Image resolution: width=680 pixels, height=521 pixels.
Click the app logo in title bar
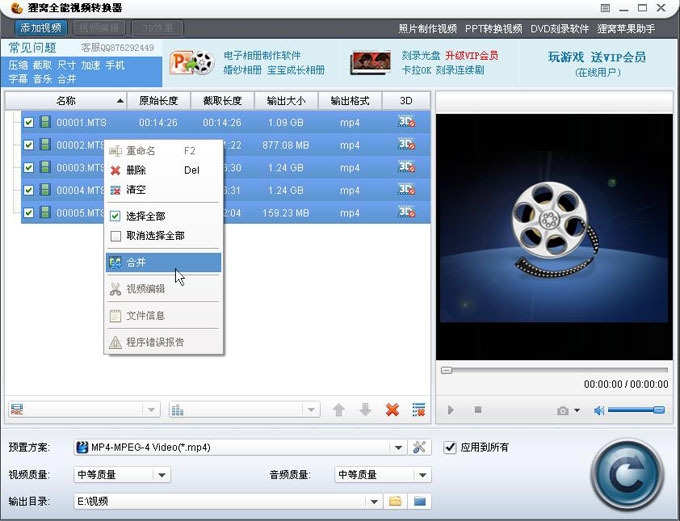pyautogui.click(x=16, y=8)
